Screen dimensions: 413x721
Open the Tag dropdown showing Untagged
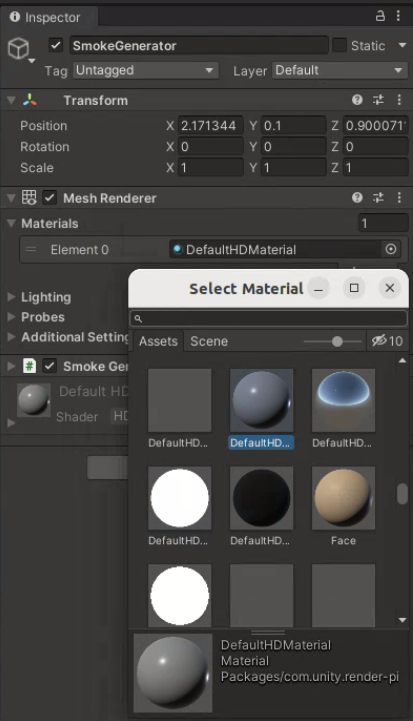[145, 70]
